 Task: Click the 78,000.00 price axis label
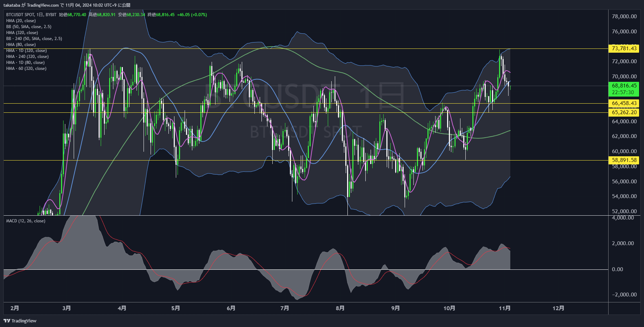pyautogui.click(x=624, y=17)
